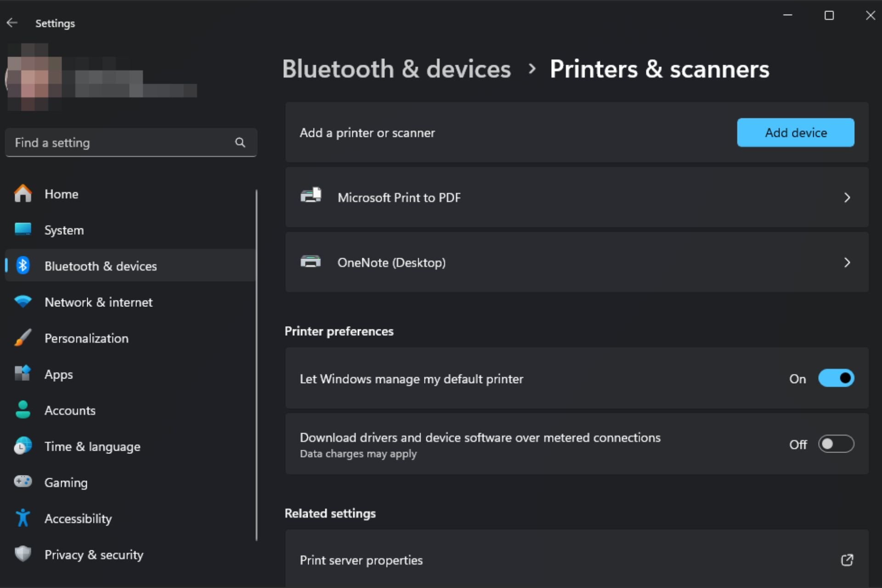Click the Accessibility figure icon
882x588 pixels.
[23, 518]
